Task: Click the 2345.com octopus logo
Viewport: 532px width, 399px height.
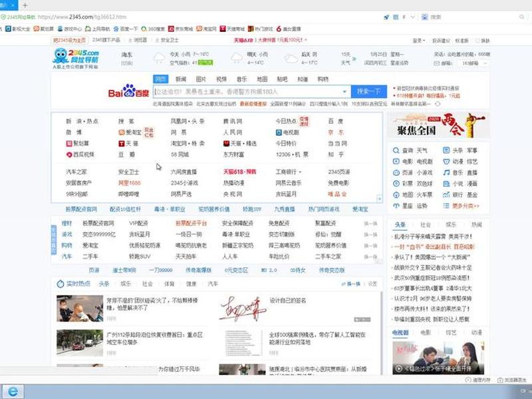Action: (76, 57)
